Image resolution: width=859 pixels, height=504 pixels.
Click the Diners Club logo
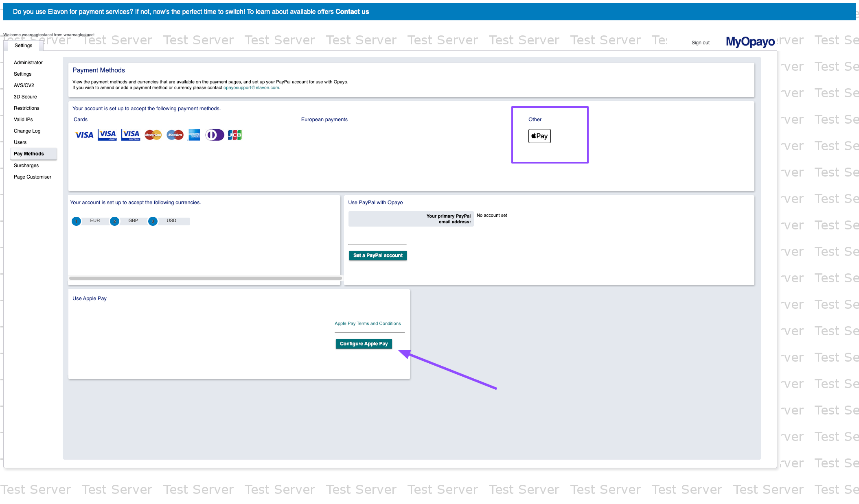coord(215,135)
